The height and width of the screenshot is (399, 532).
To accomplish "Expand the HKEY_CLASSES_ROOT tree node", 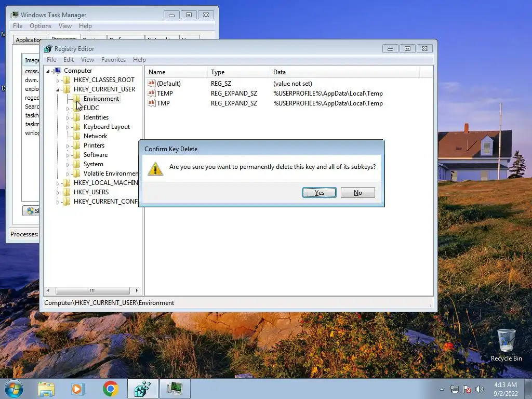I will click(x=58, y=81).
